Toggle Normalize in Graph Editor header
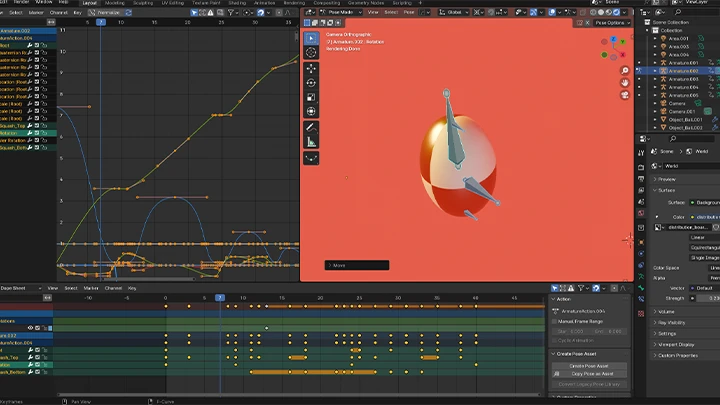The image size is (720, 405). click(106, 13)
